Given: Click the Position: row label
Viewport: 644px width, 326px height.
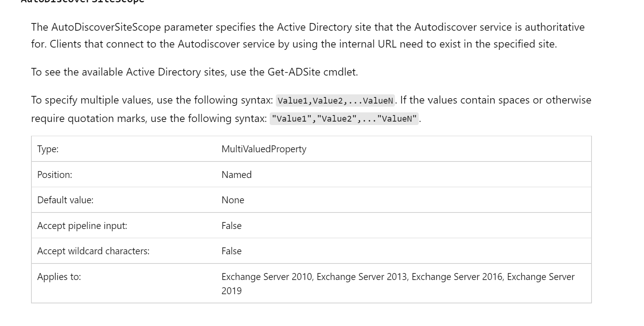Looking at the screenshot, I should click(x=55, y=175).
